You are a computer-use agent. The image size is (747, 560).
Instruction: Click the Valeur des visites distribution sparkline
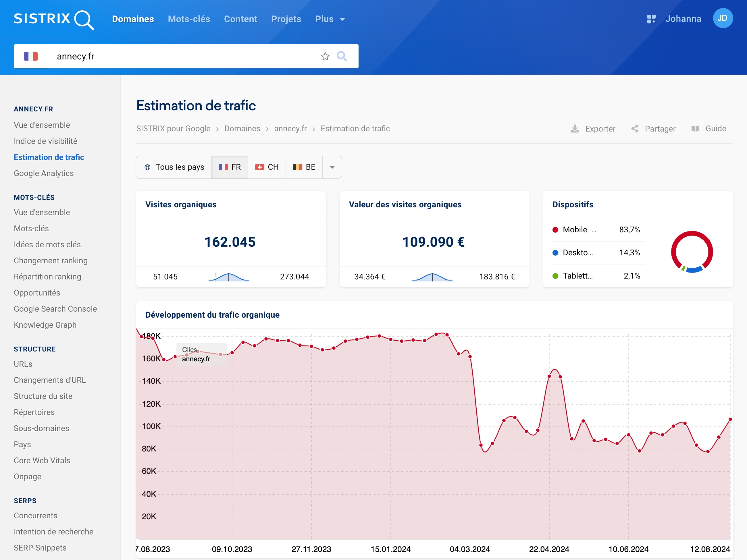point(432,277)
